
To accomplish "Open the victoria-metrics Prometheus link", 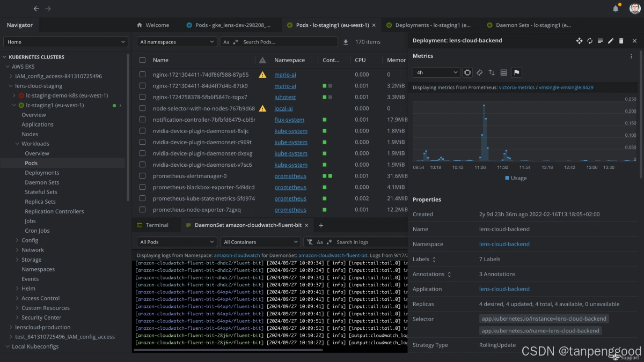I will [x=517, y=87].
